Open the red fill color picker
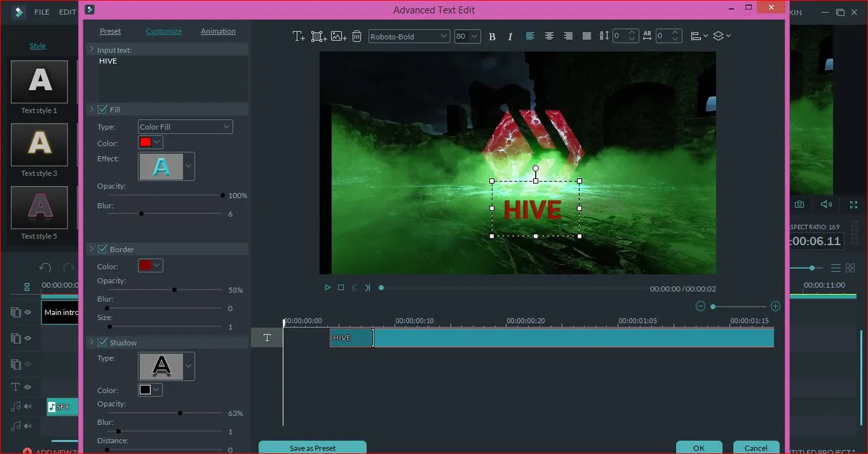The height and width of the screenshot is (454, 868). click(x=151, y=143)
